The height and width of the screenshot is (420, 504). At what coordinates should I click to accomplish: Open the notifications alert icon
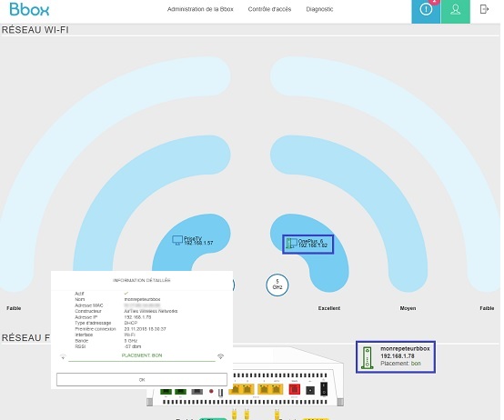pyautogui.click(x=426, y=10)
